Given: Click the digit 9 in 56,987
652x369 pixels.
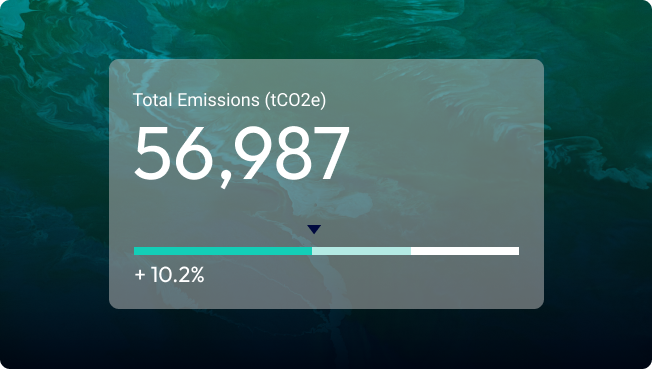Looking at the screenshot, I should 251,153.
